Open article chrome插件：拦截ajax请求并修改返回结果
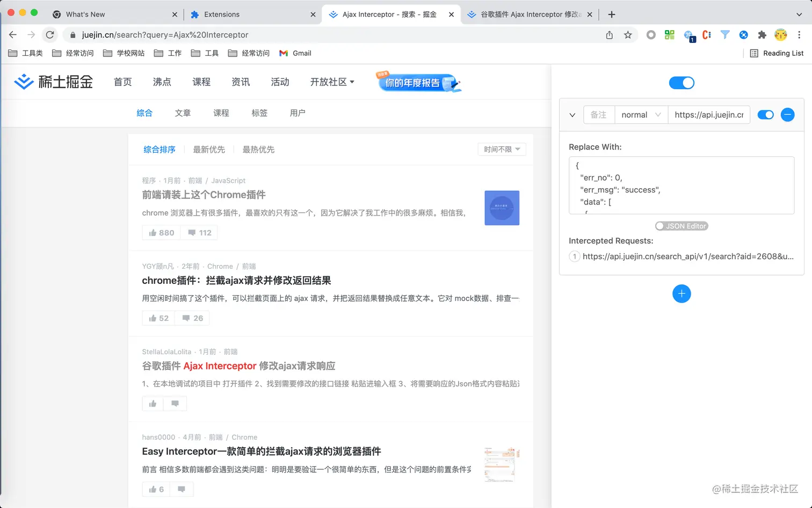Viewport: 812px width, 508px height. [x=236, y=281]
